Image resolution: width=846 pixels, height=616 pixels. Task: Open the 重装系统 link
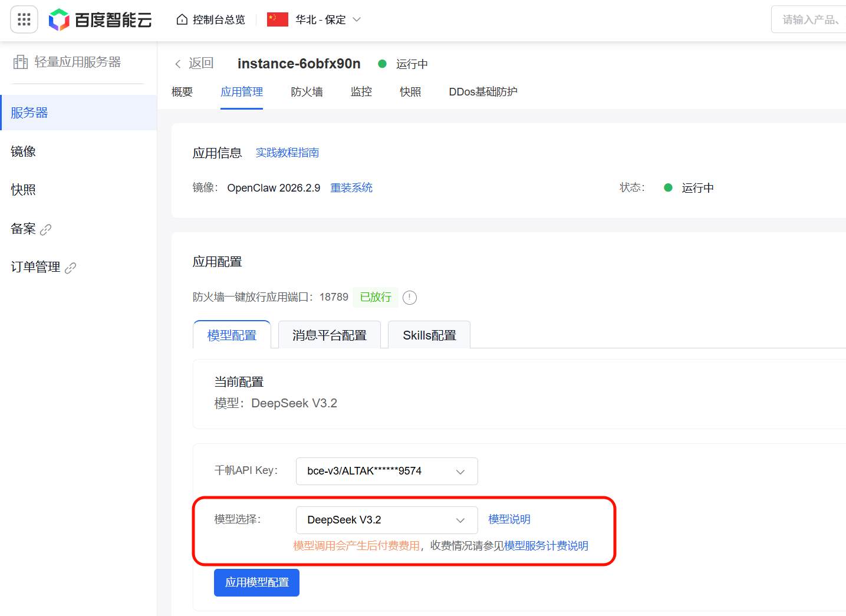[351, 188]
